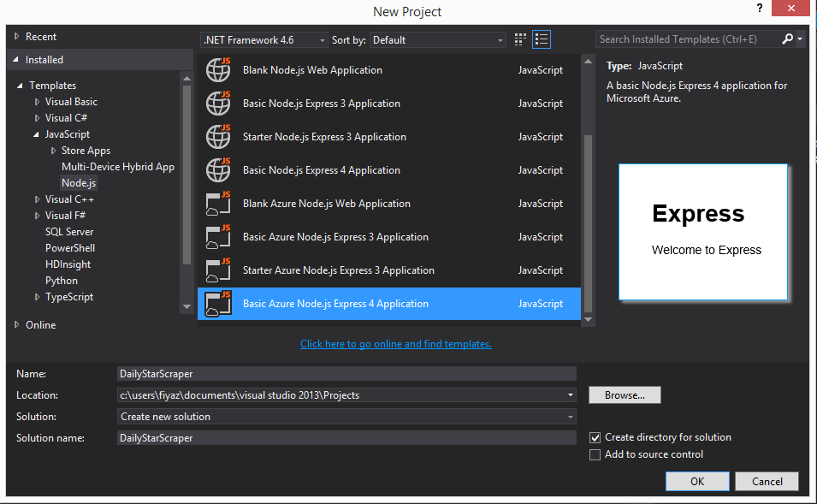This screenshot has height=504, width=817.
Task: Select PowerShell template category
Action: click(x=70, y=248)
